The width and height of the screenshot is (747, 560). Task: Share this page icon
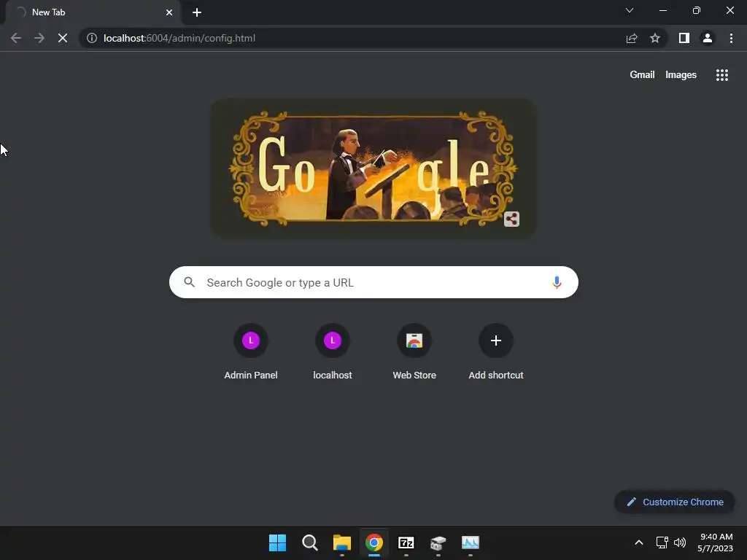(x=632, y=38)
